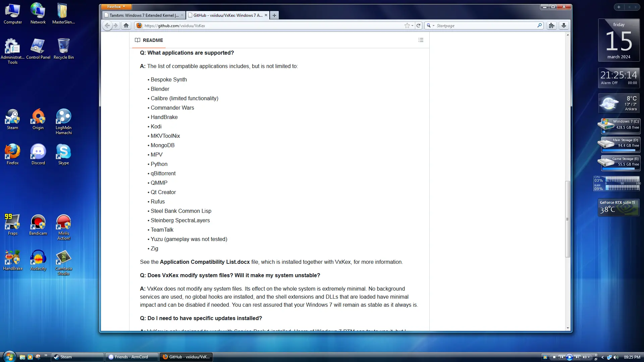Click the taskbar clock 09:25 PM
This screenshot has height=362, width=644.
point(632,357)
